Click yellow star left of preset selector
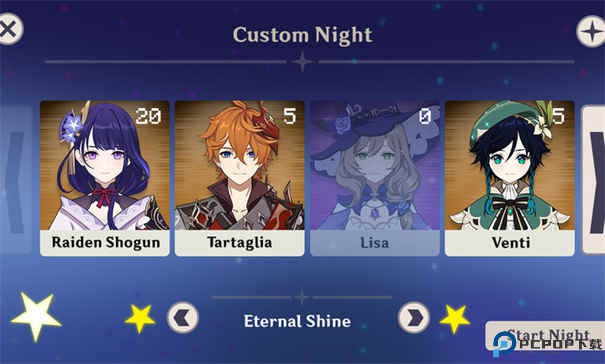The image size is (605, 364). point(140,318)
